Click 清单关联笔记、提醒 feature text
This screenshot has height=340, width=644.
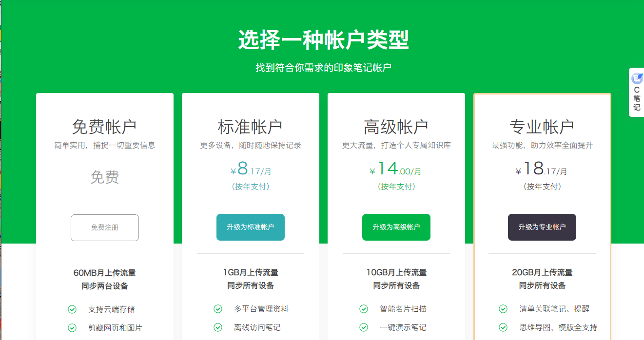click(x=554, y=309)
